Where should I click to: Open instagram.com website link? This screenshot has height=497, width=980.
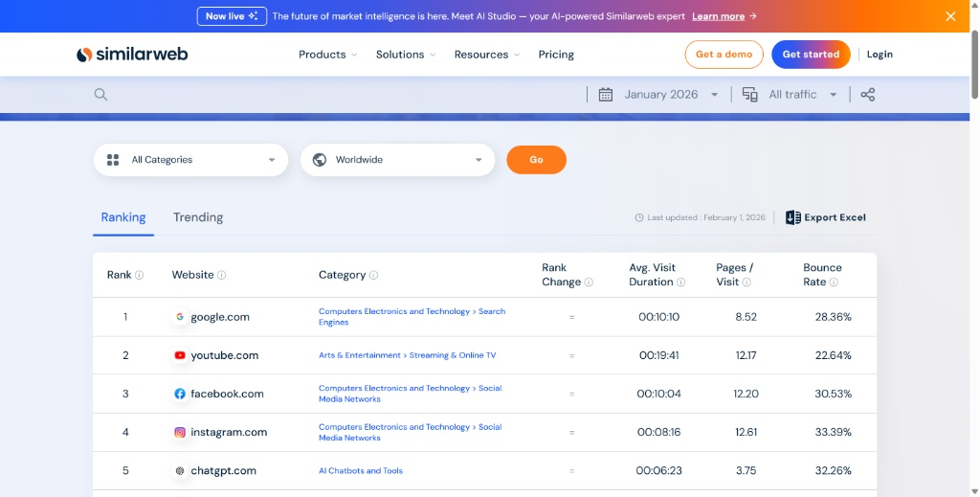[229, 432]
